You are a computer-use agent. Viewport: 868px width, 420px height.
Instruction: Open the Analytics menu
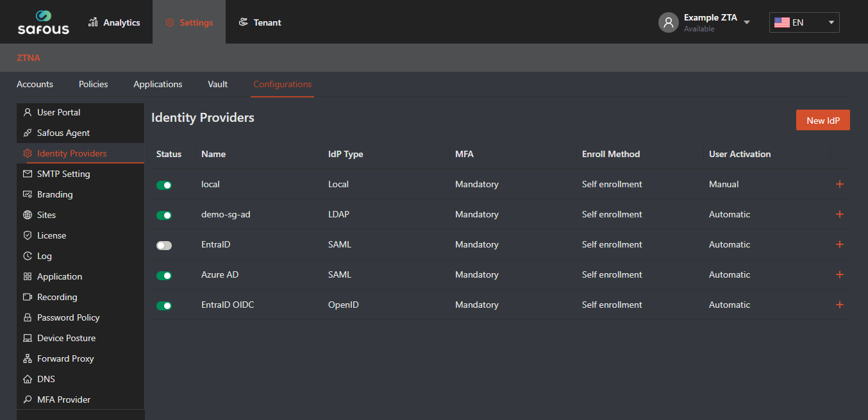[114, 22]
